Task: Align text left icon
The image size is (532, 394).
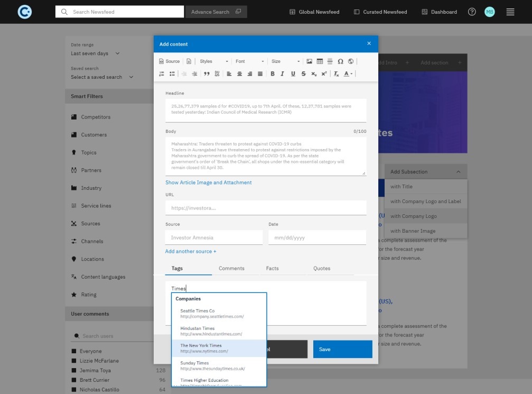Action: (229, 74)
